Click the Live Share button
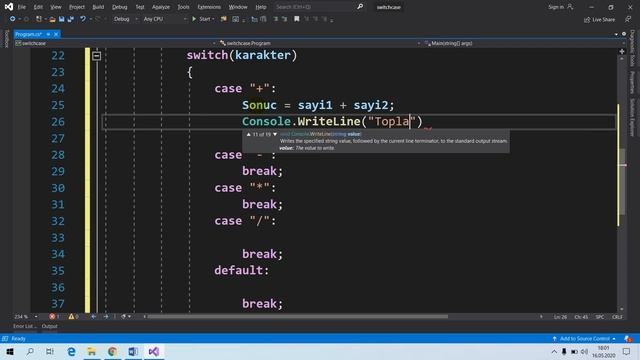640x360 pixels. pyautogui.click(x=600, y=20)
